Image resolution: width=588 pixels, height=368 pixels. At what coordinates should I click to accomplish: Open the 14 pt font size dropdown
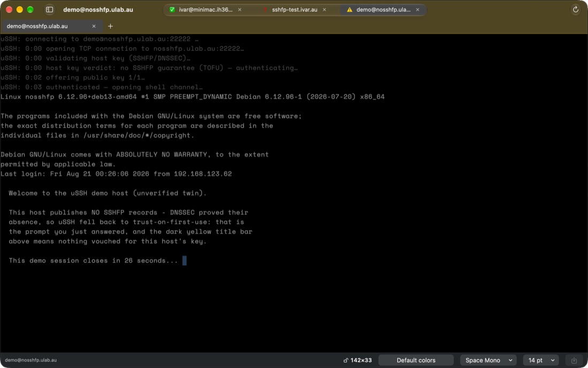(x=541, y=360)
